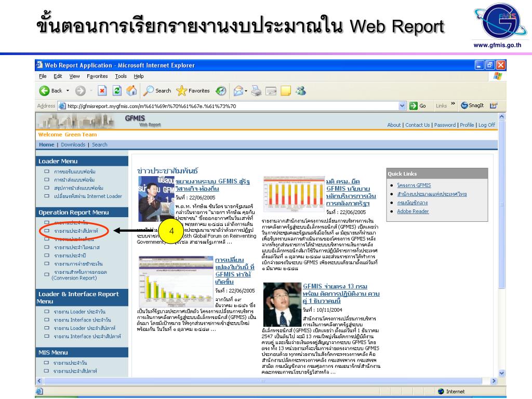
Task: Click the โครงการ GFMIS quick link
Action: click(x=414, y=185)
